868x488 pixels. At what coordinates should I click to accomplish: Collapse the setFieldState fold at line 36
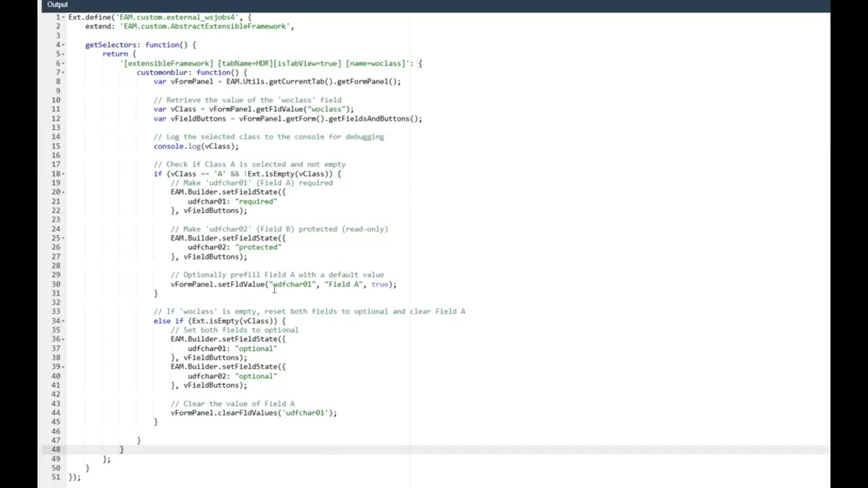coord(64,339)
